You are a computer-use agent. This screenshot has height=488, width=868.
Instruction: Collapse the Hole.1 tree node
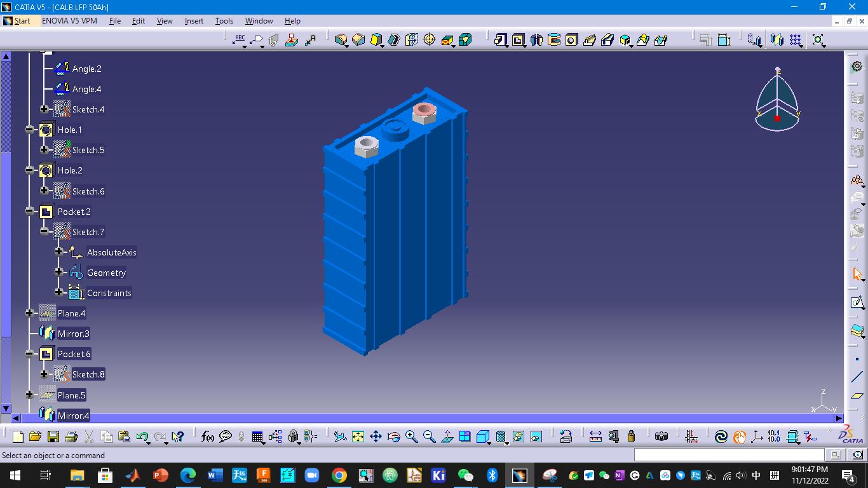(30, 130)
